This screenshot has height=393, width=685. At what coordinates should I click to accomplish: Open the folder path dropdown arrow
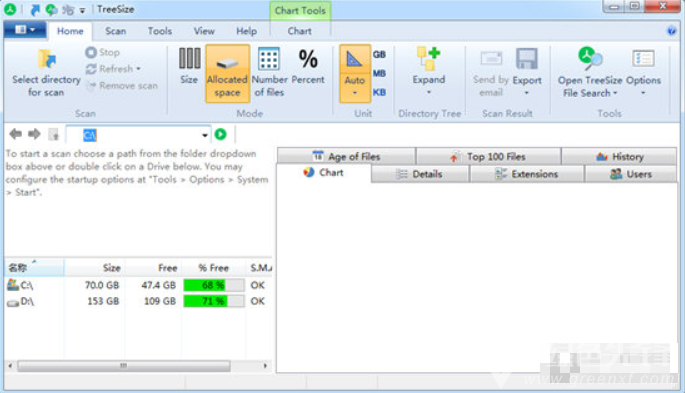(x=204, y=135)
